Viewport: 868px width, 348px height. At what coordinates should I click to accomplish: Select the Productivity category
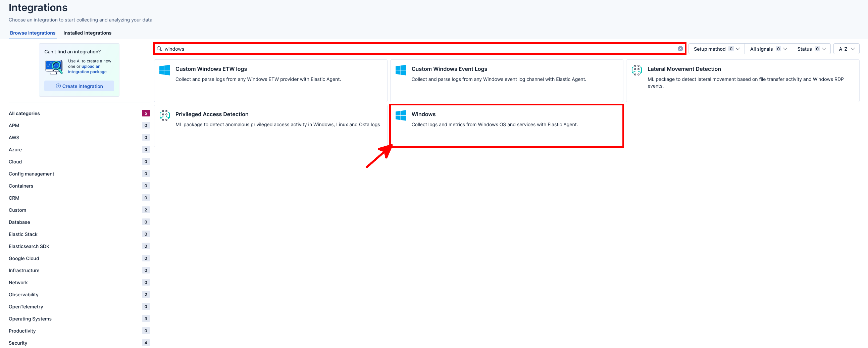79,331
